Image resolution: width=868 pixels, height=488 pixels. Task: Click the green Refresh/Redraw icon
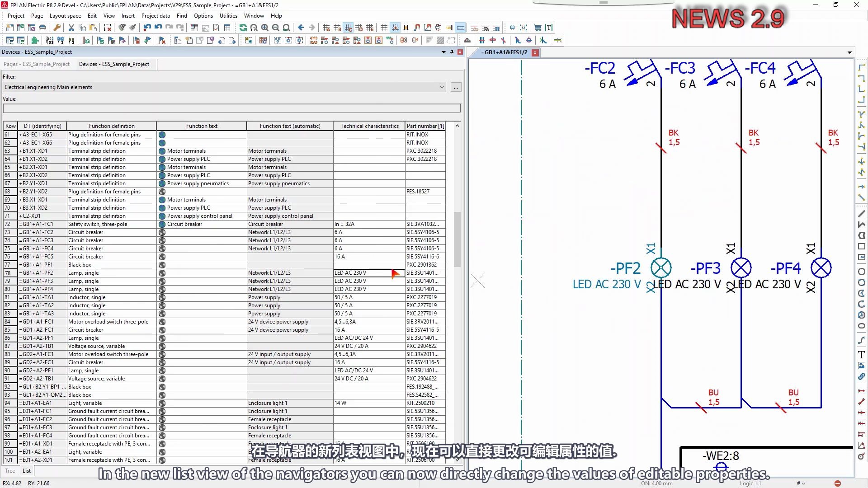click(x=243, y=28)
